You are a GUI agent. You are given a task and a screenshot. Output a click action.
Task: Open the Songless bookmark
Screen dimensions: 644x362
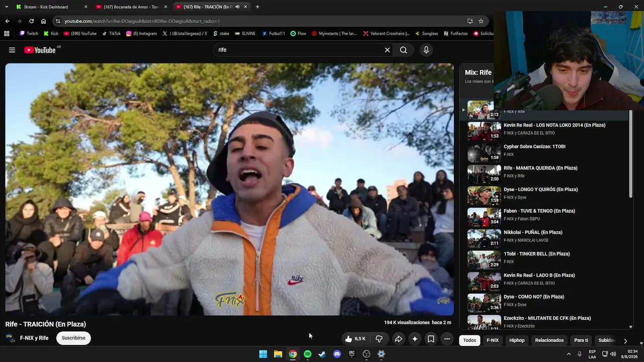pos(426,34)
